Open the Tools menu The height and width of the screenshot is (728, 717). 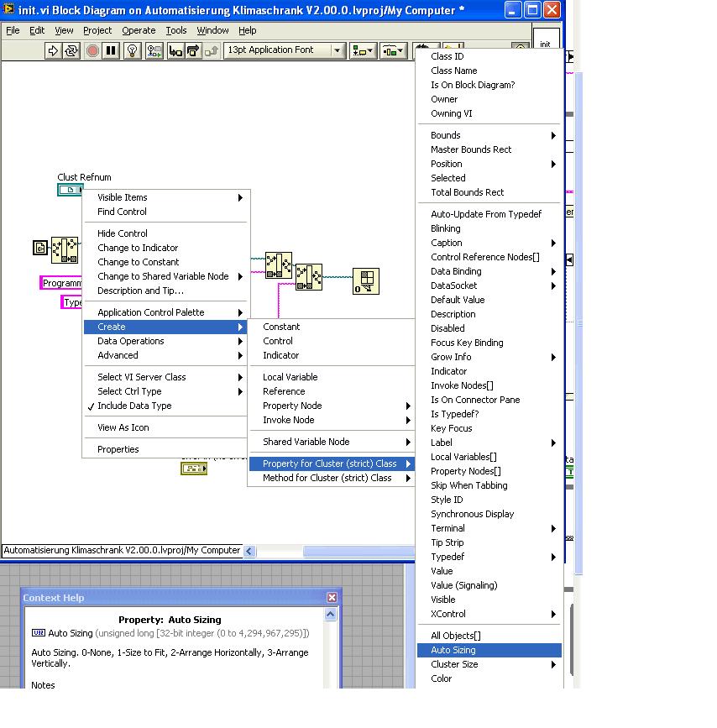click(x=176, y=30)
